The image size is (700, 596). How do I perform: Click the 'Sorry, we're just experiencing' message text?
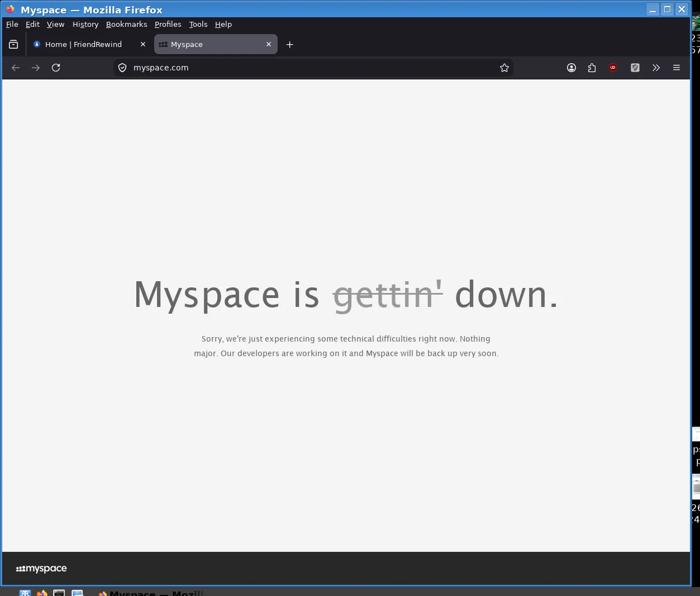click(x=346, y=346)
